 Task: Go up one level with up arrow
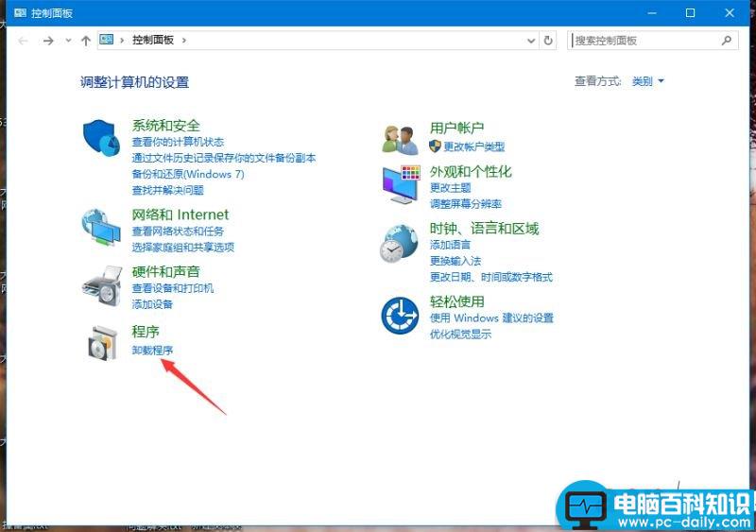(86, 41)
